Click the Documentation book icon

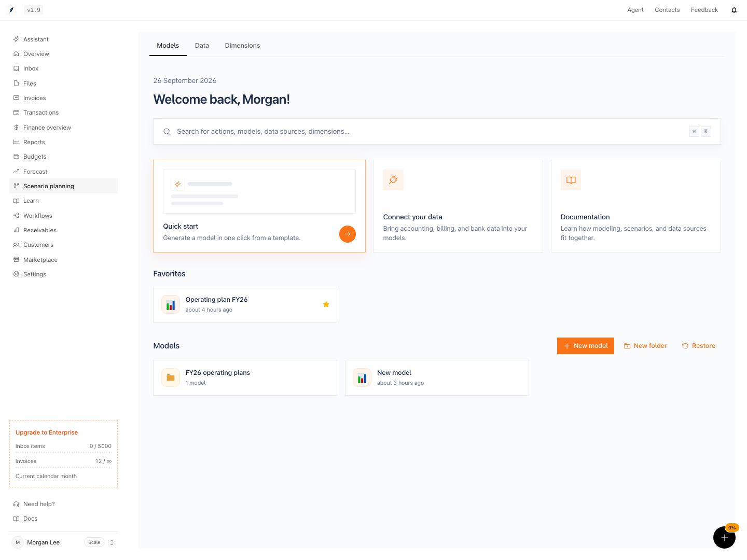coord(571,180)
